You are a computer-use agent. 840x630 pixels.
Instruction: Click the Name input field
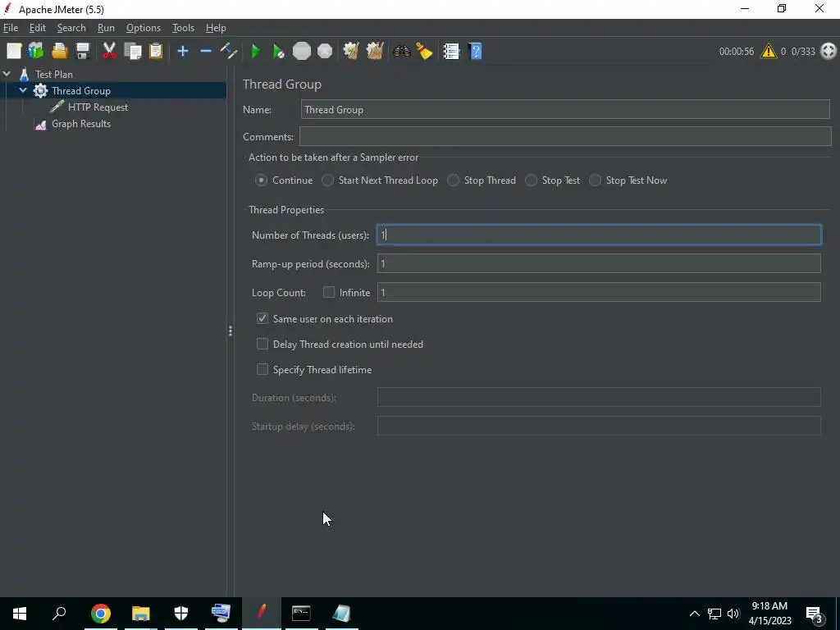tap(565, 109)
